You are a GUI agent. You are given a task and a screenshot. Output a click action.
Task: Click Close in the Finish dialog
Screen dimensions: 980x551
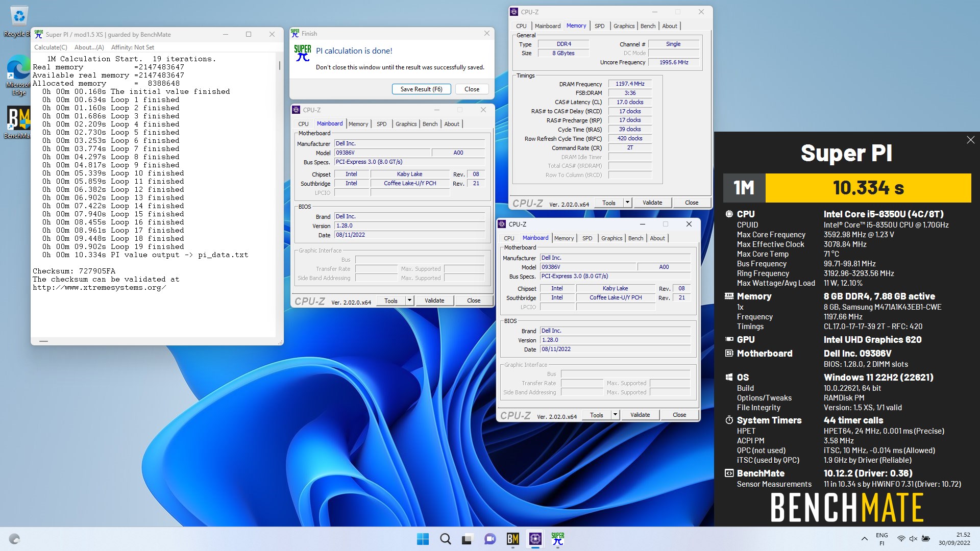pos(472,89)
